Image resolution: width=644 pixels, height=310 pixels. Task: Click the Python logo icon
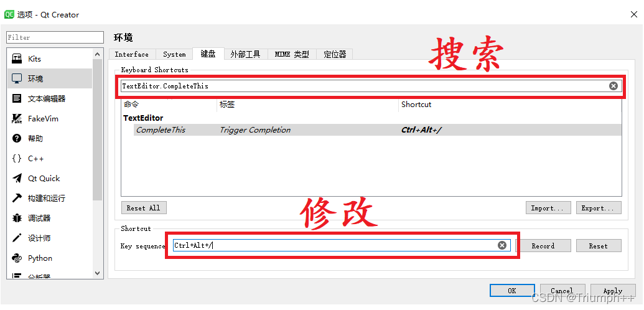coord(17,258)
